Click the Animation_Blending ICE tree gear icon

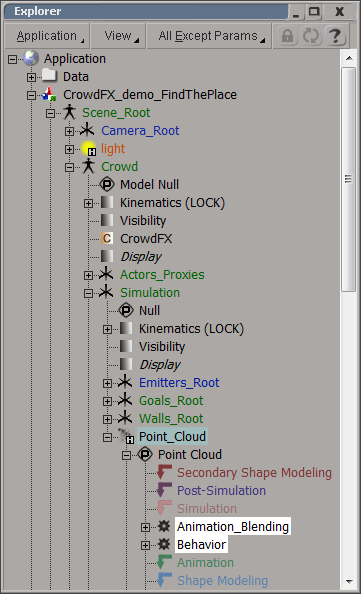164,526
